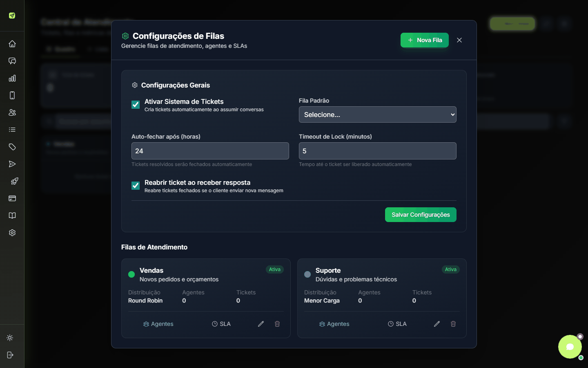The width and height of the screenshot is (588, 368).
Task: Delete the Suporte queue trash icon
Action: click(x=453, y=324)
